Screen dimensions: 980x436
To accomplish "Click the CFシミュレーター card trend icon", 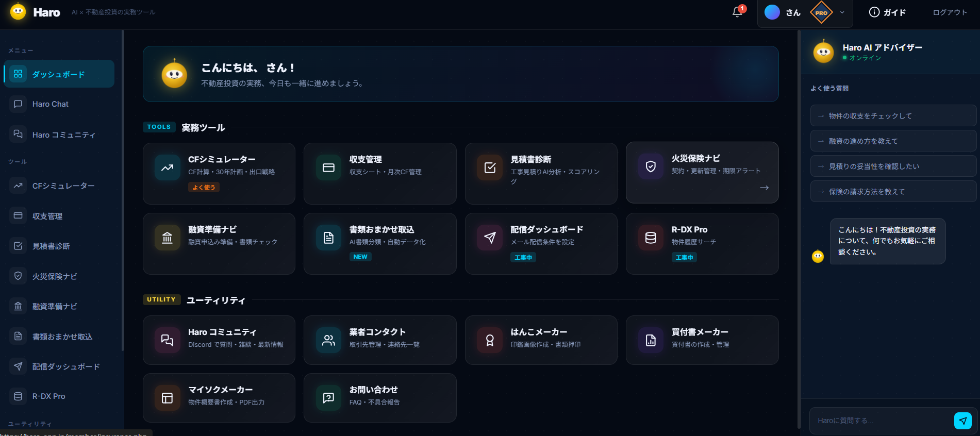I will tap(168, 167).
